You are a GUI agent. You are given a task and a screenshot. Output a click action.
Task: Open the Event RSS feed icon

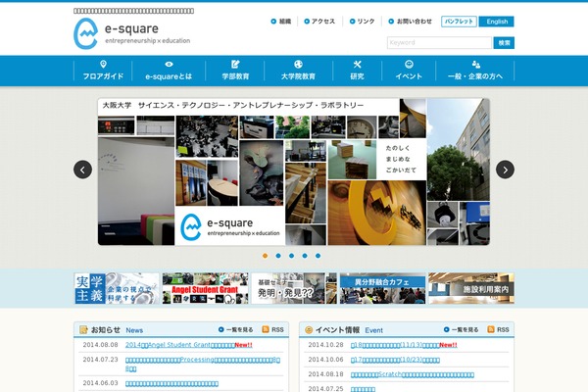point(491,329)
